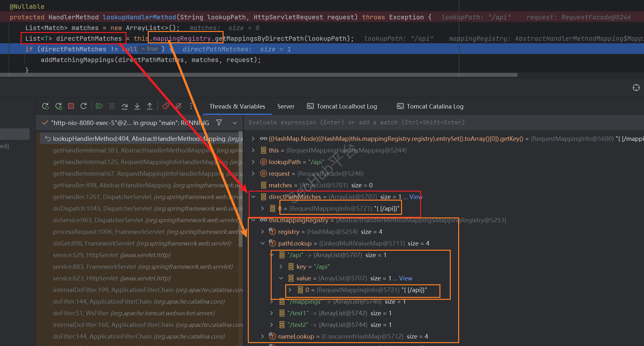Open the View Breakpoints dialog
The height and width of the screenshot is (346, 644).
[166, 106]
